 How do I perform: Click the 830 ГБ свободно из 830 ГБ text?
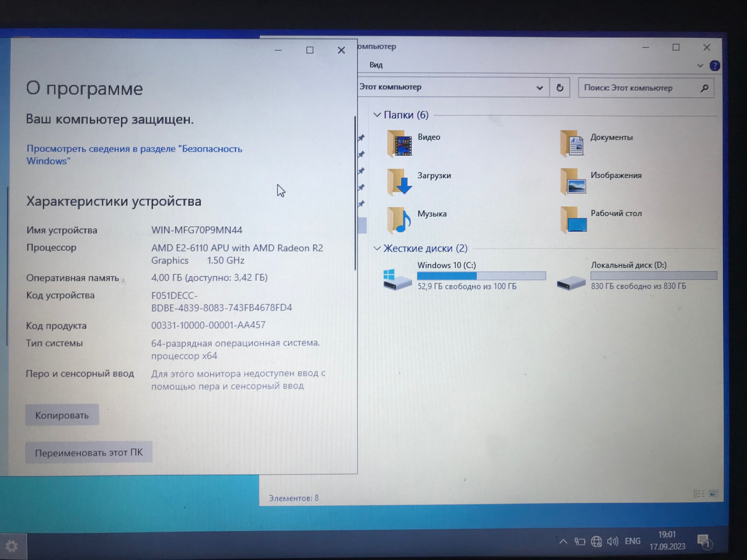(638, 286)
